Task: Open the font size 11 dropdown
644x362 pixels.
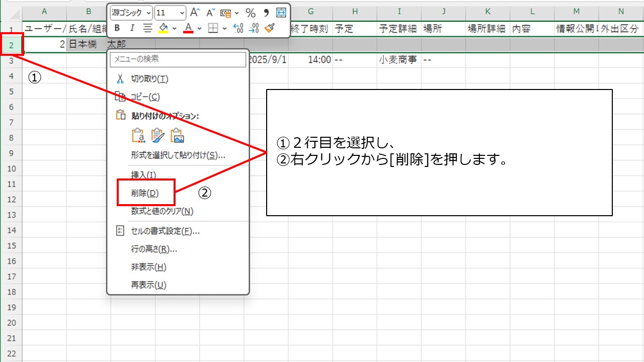Action: (181, 13)
